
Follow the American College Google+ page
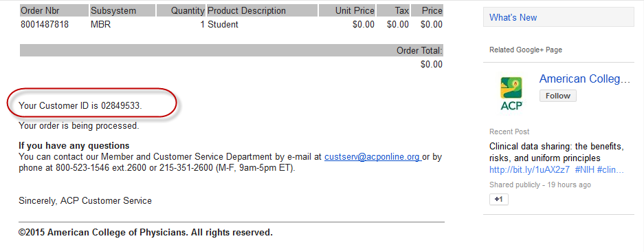558,96
